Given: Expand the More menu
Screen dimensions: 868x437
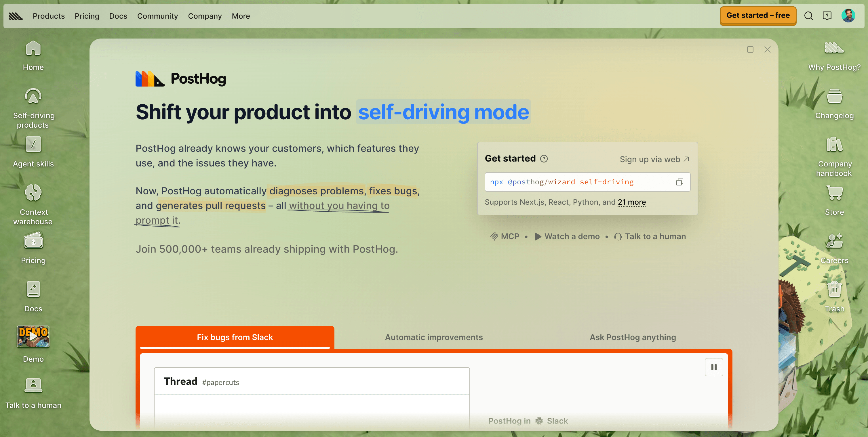Looking at the screenshot, I should pyautogui.click(x=241, y=16).
